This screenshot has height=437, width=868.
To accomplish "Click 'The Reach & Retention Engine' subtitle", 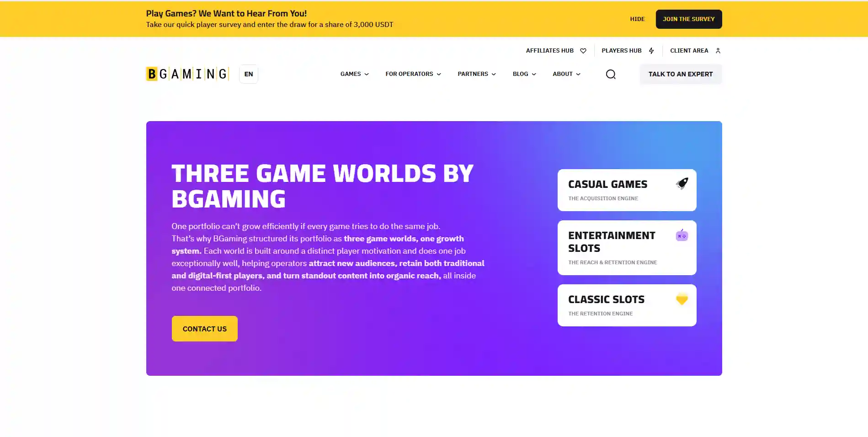I will [x=612, y=262].
